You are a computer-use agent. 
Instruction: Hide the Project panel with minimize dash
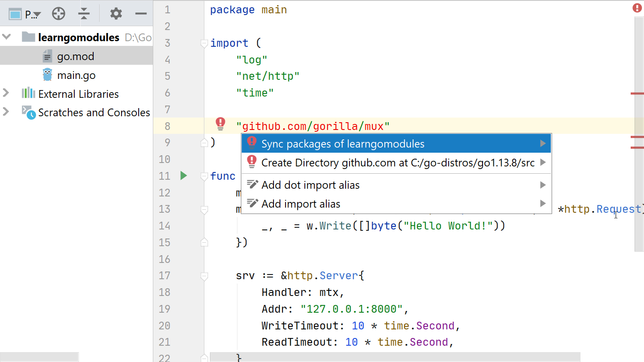point(141,14)
